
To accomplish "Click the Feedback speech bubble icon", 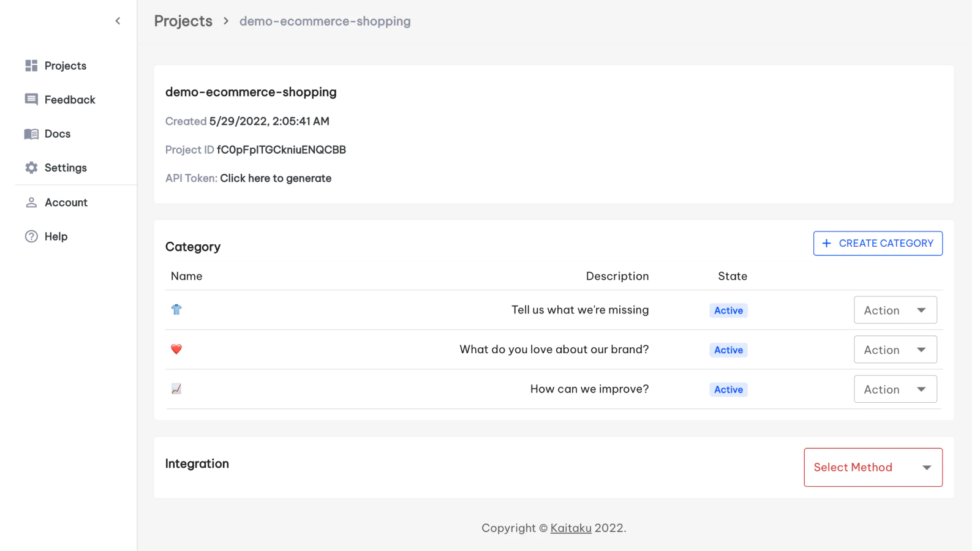I will point(31,99).
